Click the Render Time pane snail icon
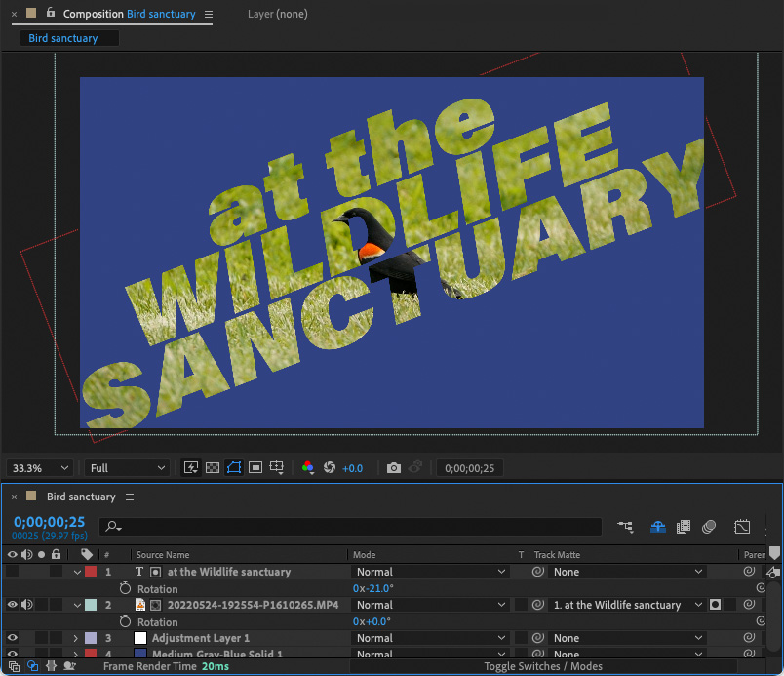 tap(69, 666)
